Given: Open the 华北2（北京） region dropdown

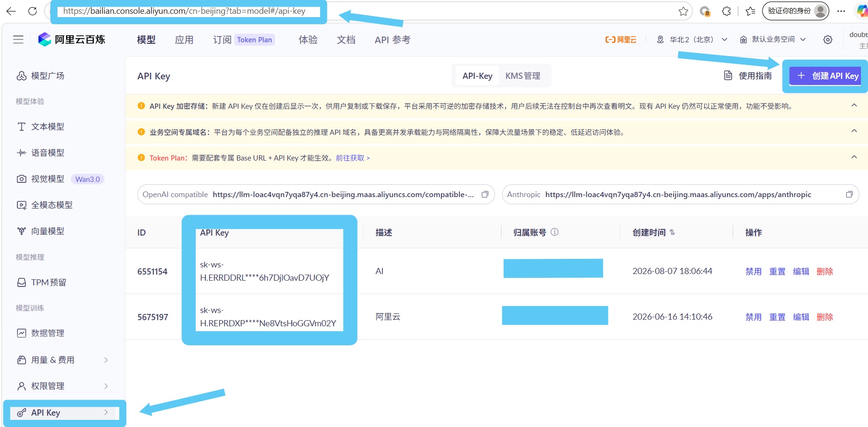Looking at the screenshot, I should (x=692, y=39).
